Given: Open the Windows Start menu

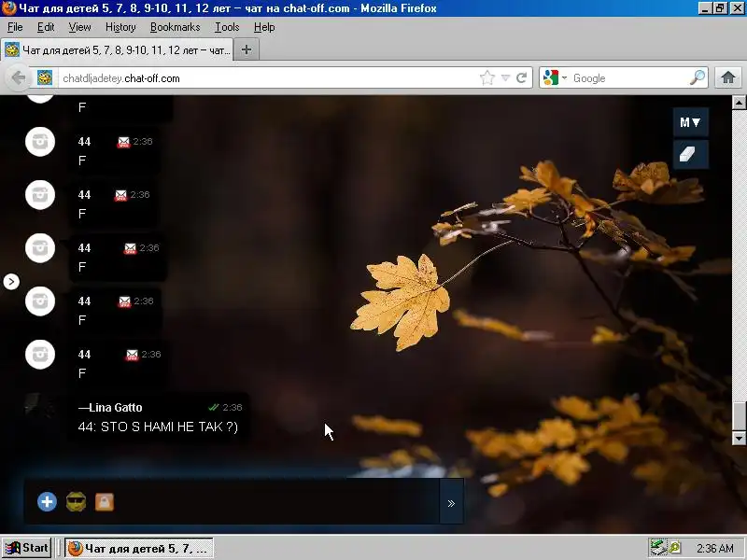Looking at the screenshot, I should point(26,548).
